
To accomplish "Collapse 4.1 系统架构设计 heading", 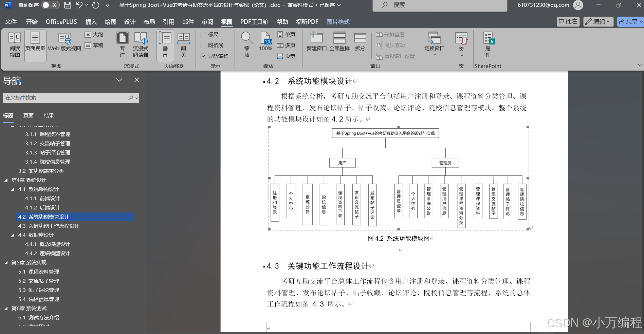I will [x=13, y=189].
